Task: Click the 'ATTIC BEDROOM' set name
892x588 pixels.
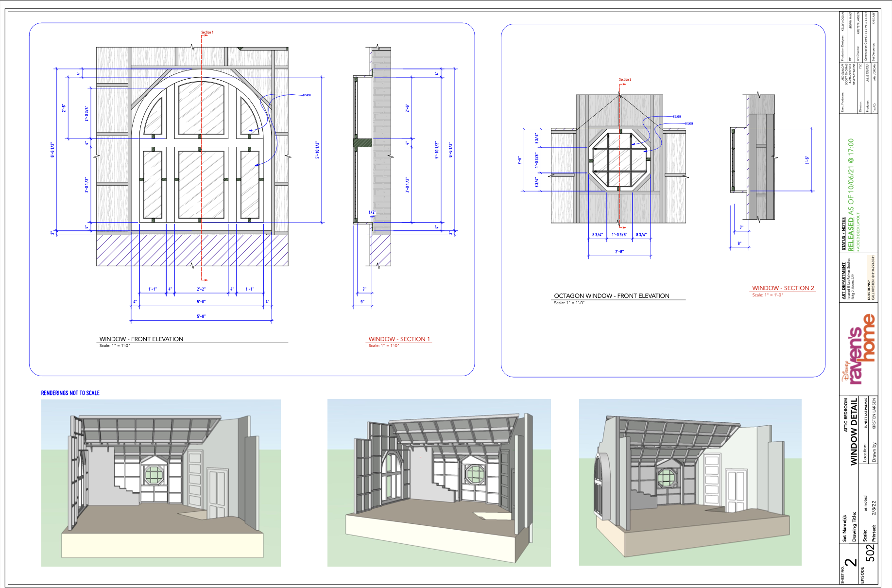Action: tap(845, 416)
